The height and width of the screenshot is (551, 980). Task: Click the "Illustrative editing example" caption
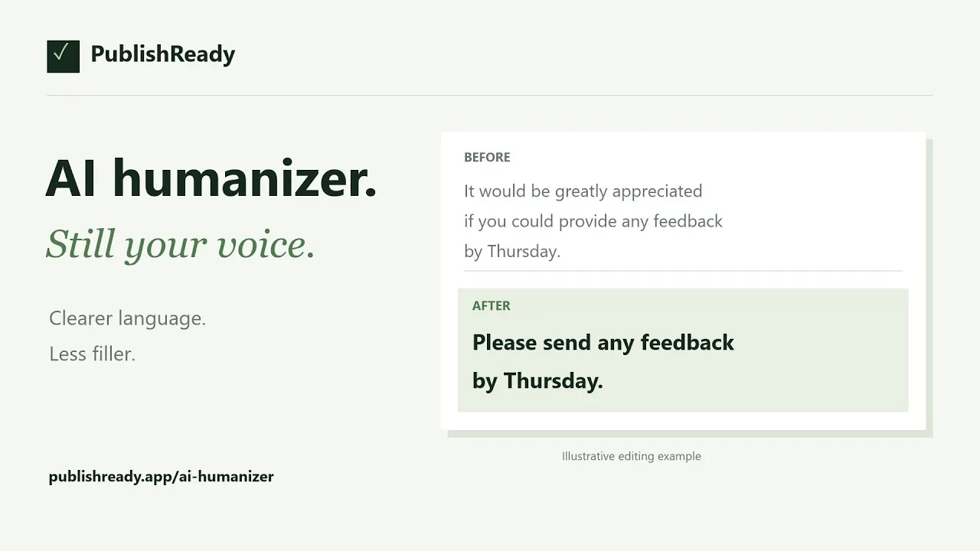(632, 456)
